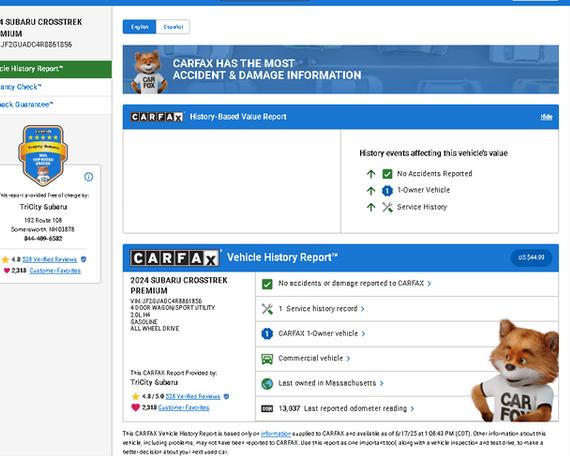Image resolution: width=570 pixels, height=456 pixels.
Task: Click the CARFAX logo in Vehicle History Report header
Action: [x=175, y=258]
